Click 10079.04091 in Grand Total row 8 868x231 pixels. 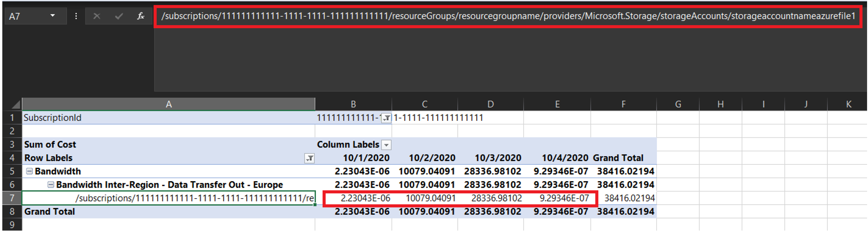427,212
